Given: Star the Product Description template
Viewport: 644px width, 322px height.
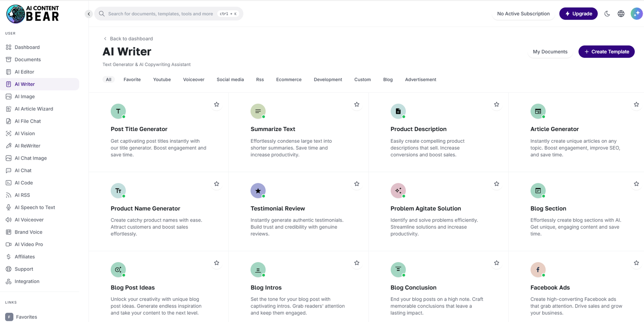Looking at the screenshot, I should point(496,105).
